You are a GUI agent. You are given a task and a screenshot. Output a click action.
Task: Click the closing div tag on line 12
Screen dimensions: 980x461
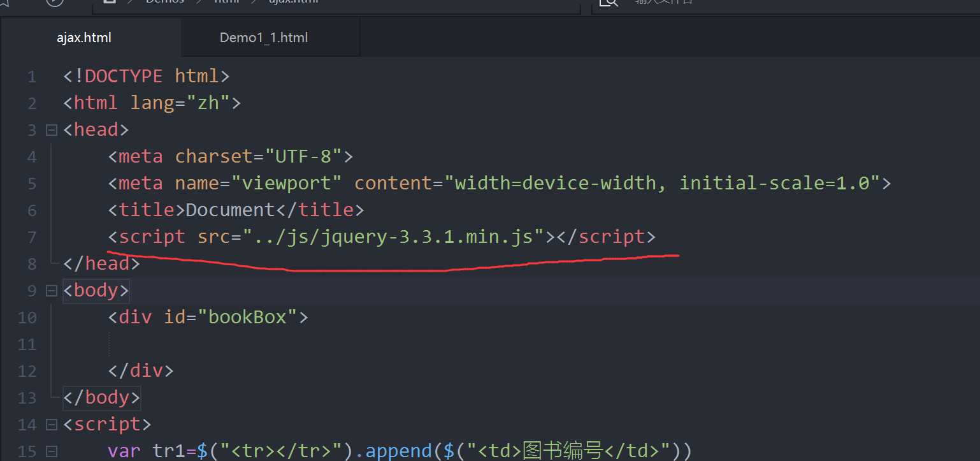[x=141, y=371]
